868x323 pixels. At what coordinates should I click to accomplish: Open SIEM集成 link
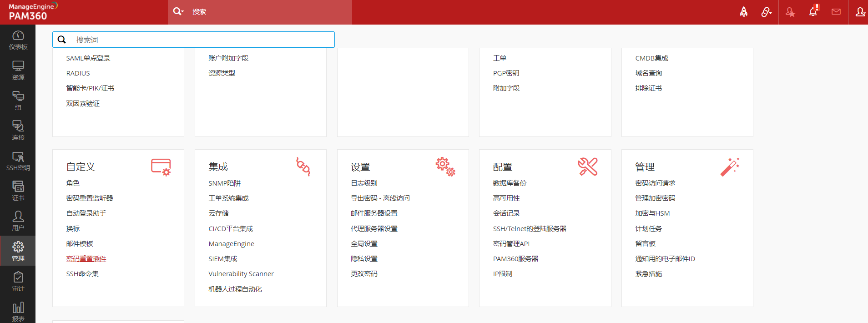223,259
